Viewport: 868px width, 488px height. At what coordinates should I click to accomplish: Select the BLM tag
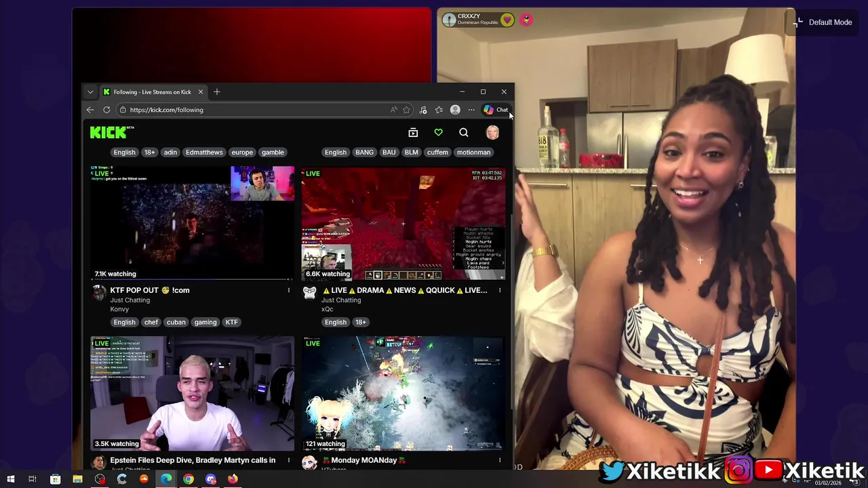click(412, 152)
